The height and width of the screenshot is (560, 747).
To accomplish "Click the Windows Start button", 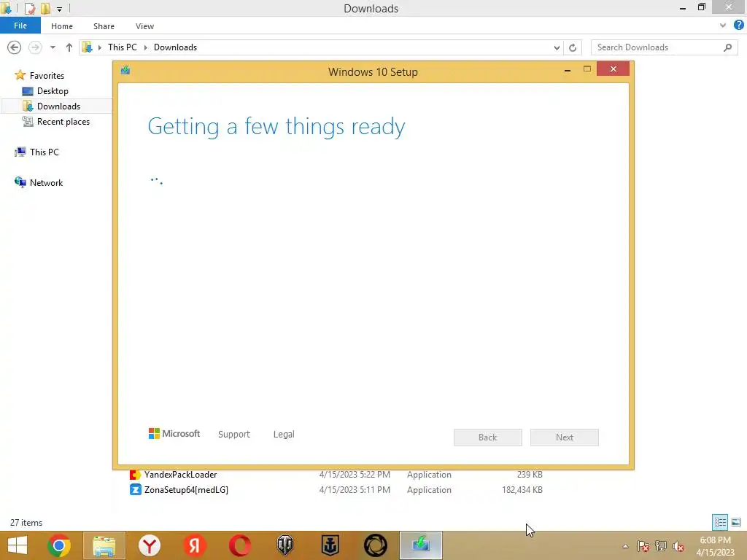I will (x=18, y=545).
